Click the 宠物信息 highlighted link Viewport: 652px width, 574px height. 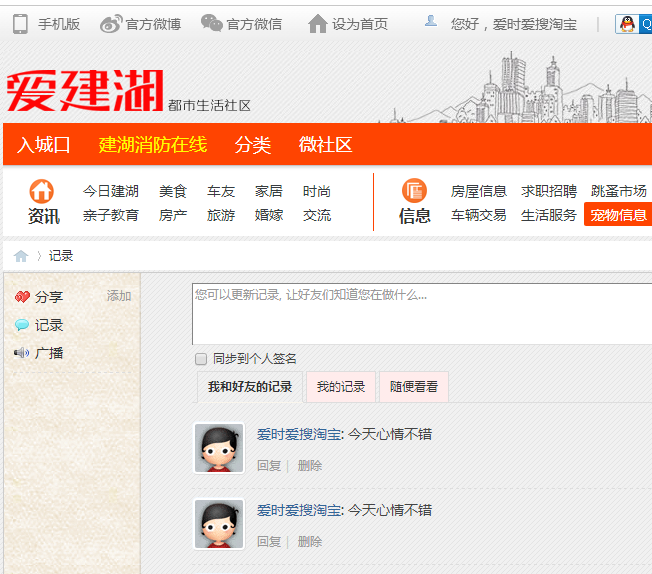tap(617, 215)
